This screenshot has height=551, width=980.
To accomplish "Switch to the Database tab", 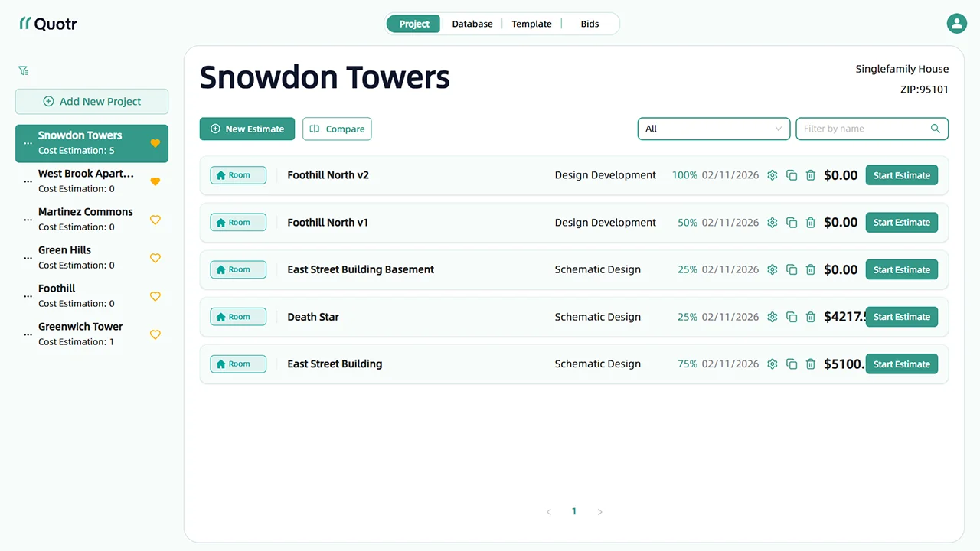I will [x=472, y=24].
